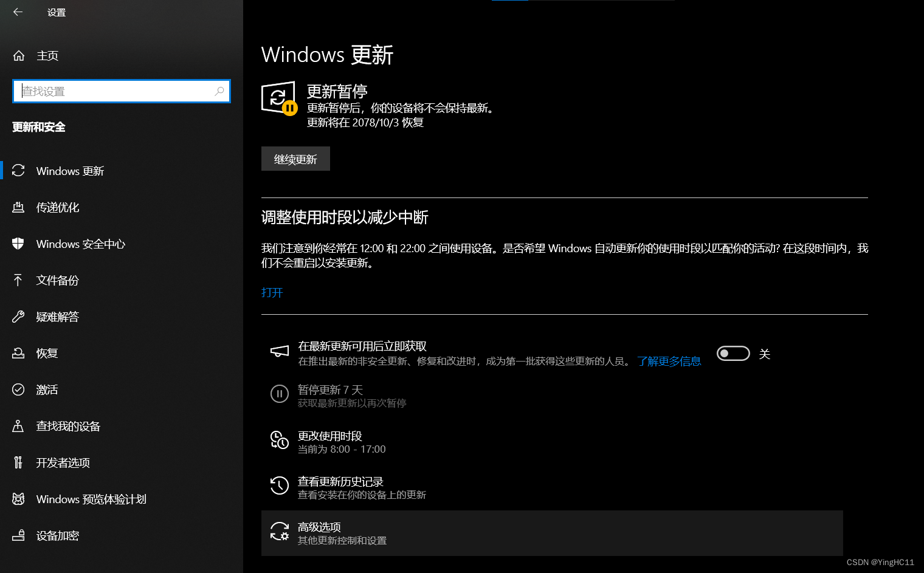924x573 pixels.
Task: Click 当前为 8:00 - 17:00 text
Action: coord(342,450)
